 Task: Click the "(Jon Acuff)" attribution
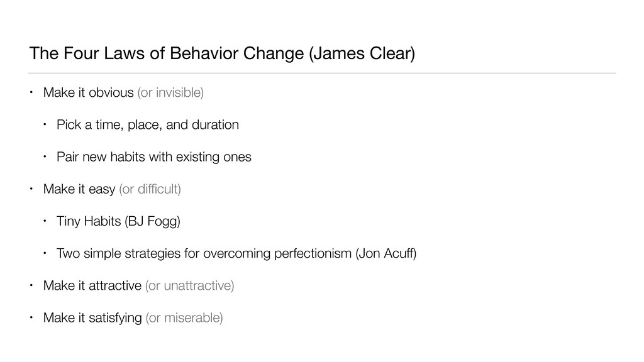(x=386, y=253)
